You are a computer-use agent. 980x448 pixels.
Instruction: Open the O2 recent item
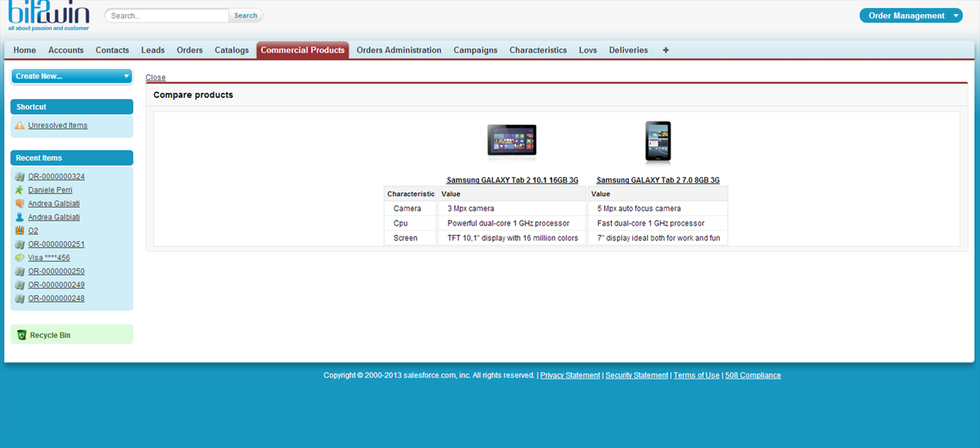click(33, 231)
